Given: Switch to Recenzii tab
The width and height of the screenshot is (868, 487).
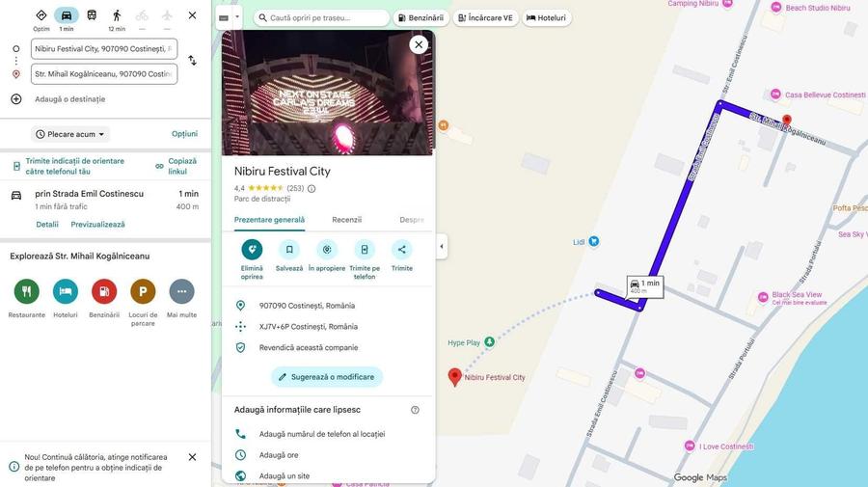Looking at the screenshot, I should pos(346,220).
